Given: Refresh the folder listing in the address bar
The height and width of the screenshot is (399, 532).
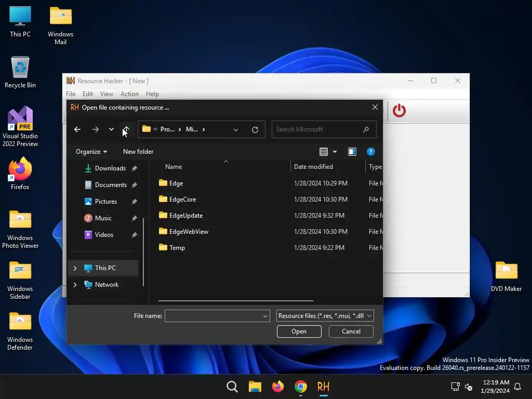Looking at the screenshot, I should click(x=255, y=129).
